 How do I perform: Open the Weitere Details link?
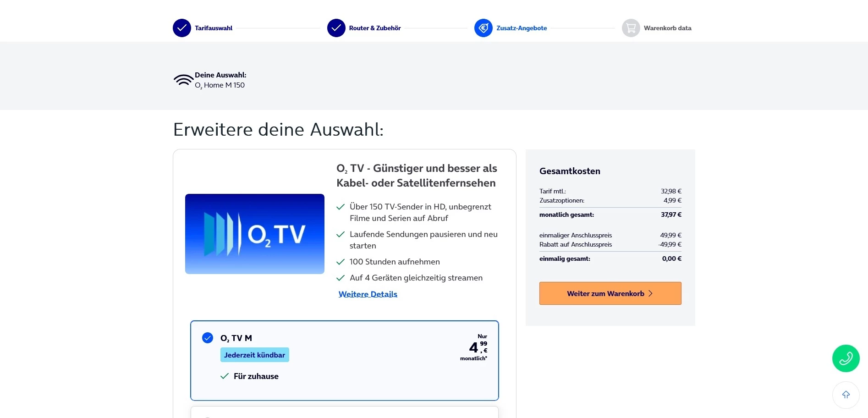tap(368, 294)
